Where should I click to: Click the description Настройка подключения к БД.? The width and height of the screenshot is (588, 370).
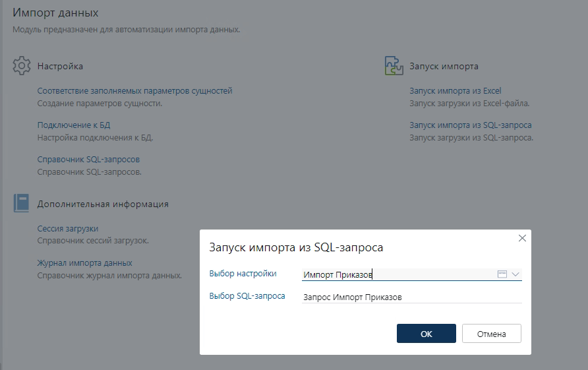(95, 138)
